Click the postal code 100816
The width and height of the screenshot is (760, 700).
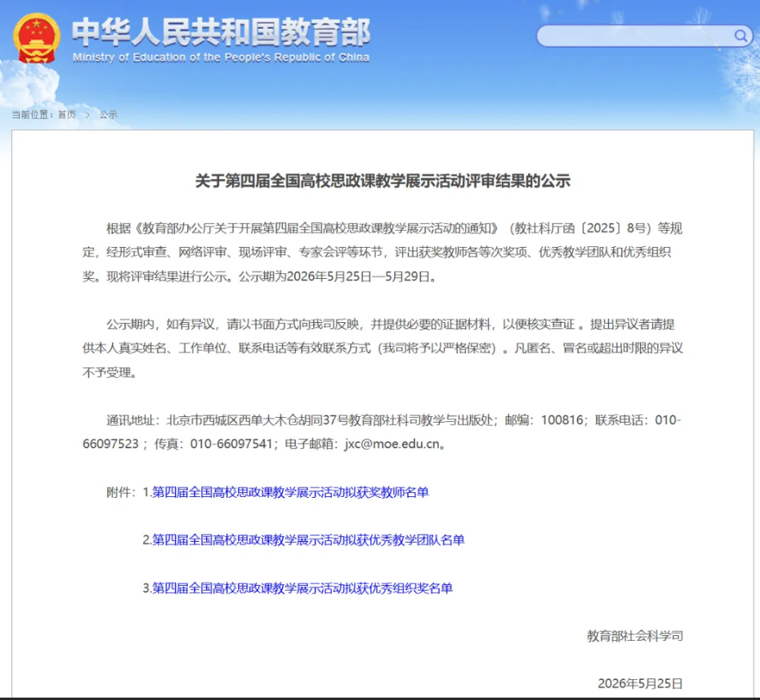563,420
